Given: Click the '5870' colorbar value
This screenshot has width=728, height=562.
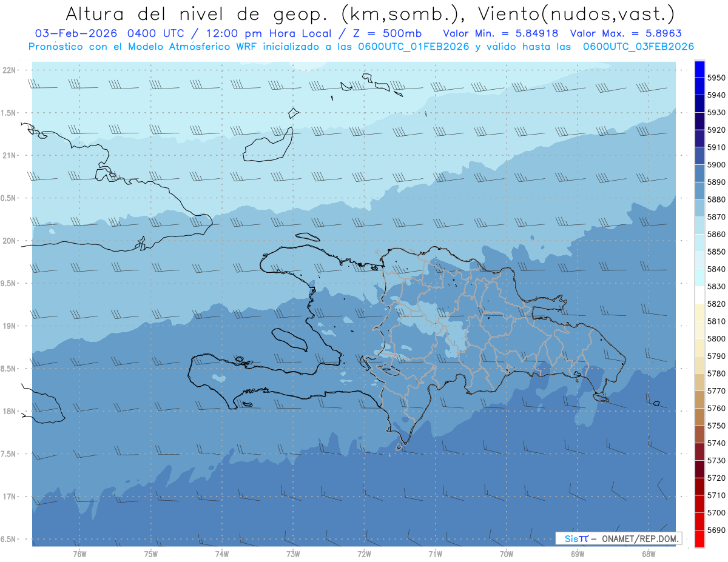Looking at the screenshot, I should [x=716, y=216].
